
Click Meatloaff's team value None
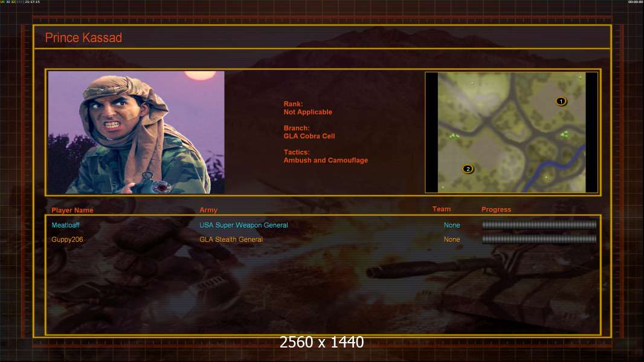click(452, 225)
